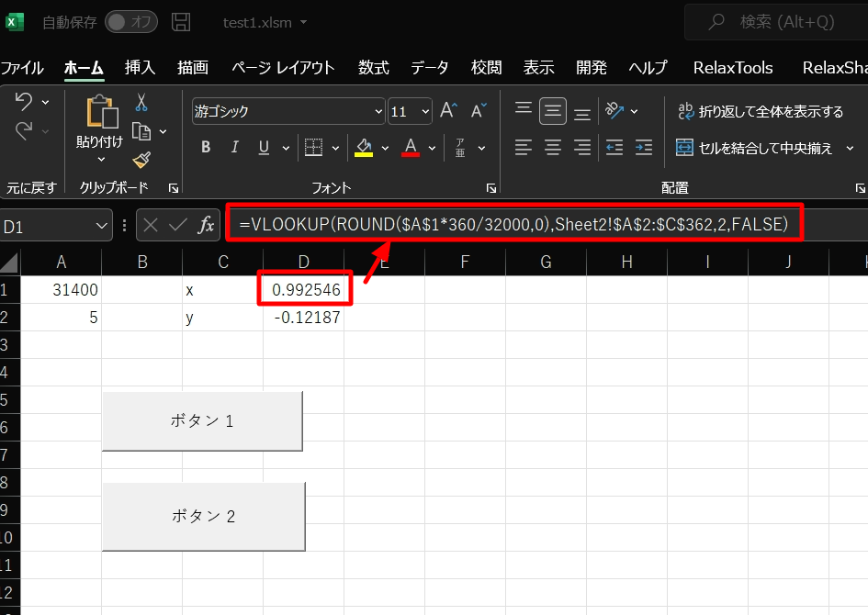Click the search box (検索)
The height and width of the screenshot is (615, 868).
tap(774, 22)
